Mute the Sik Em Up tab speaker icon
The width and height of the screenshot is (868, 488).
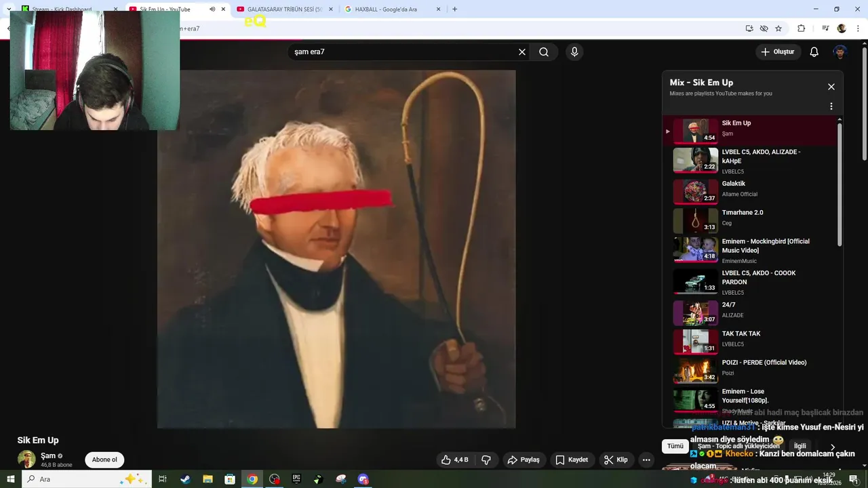[x=212, y=9]
